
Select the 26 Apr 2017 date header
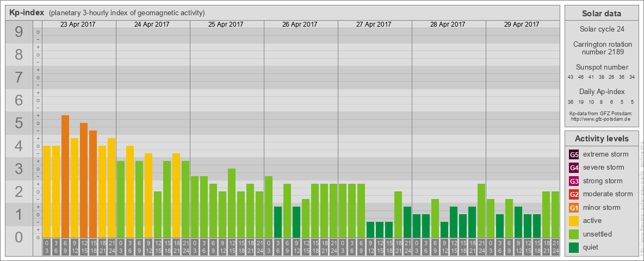click(x=300, y=24)
